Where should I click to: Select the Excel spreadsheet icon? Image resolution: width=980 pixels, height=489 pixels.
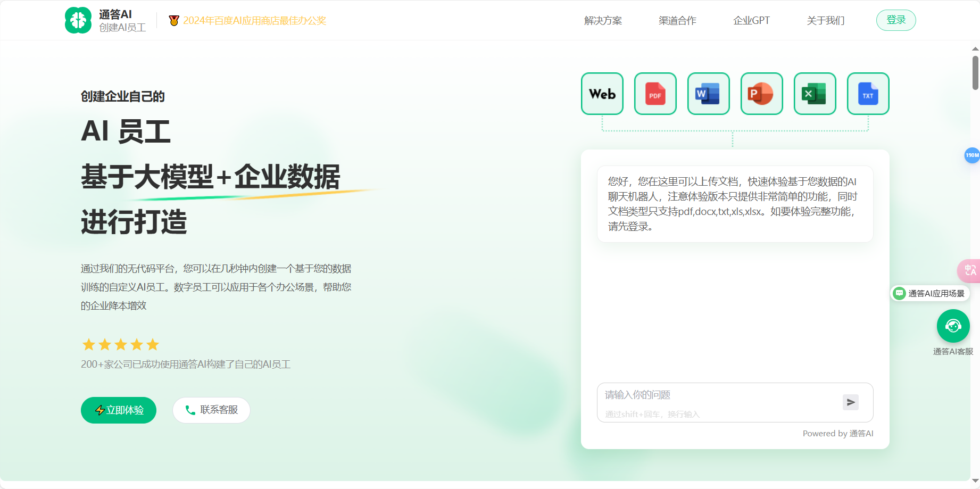coord(815,94)
